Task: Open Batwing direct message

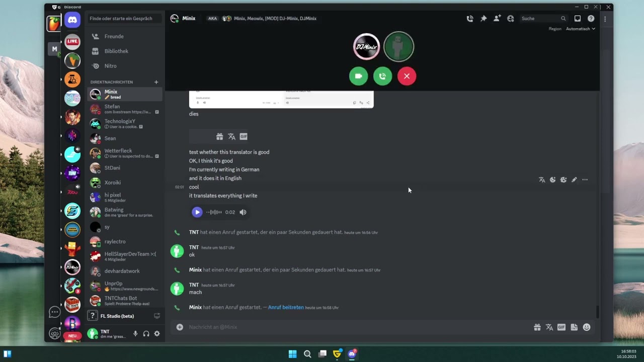Action: [x=125, y=212]
